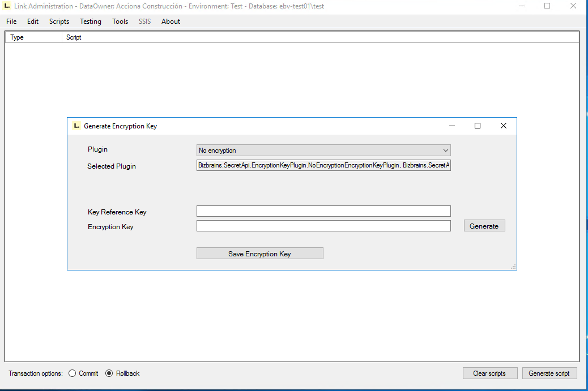Open the Scripts menu
Screen dimensions: 588x391
59,22
